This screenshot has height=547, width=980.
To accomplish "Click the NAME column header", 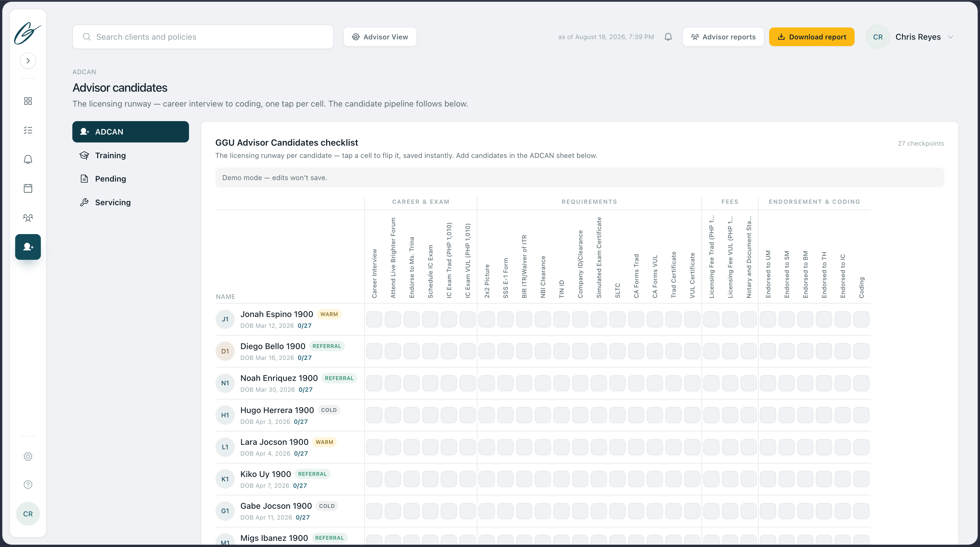I will [225, 297].
